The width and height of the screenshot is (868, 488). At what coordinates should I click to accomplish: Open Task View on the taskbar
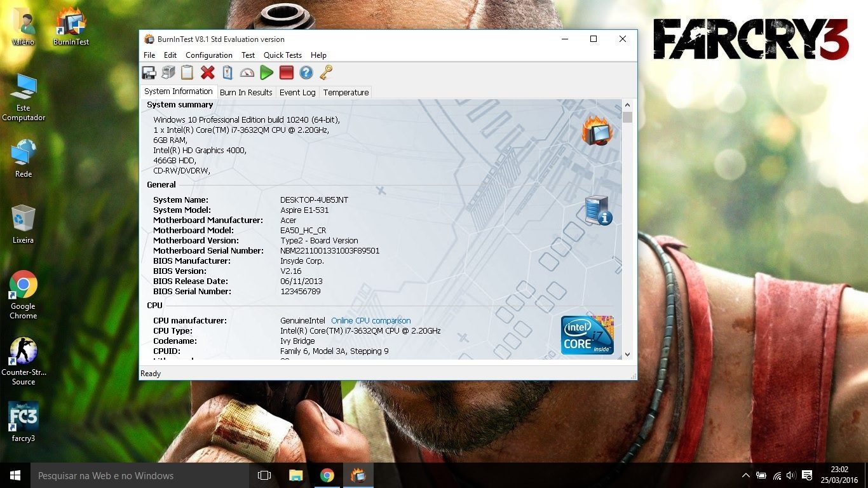click(x=264, y=475)
